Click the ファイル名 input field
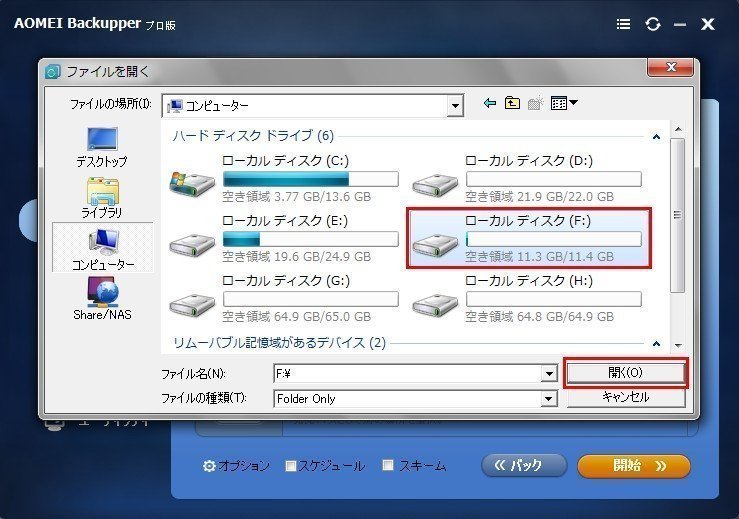This screenshot has height=519, width=739. tap(407, 374)
